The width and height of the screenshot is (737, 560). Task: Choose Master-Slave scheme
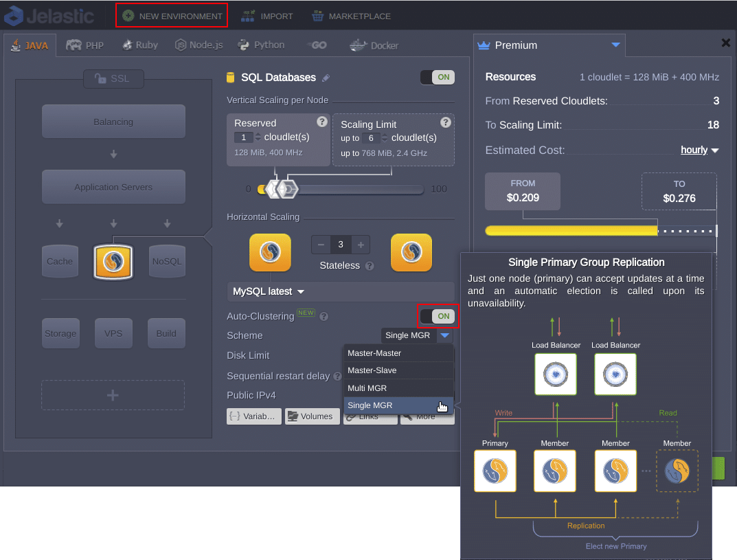tap(399, 370)
